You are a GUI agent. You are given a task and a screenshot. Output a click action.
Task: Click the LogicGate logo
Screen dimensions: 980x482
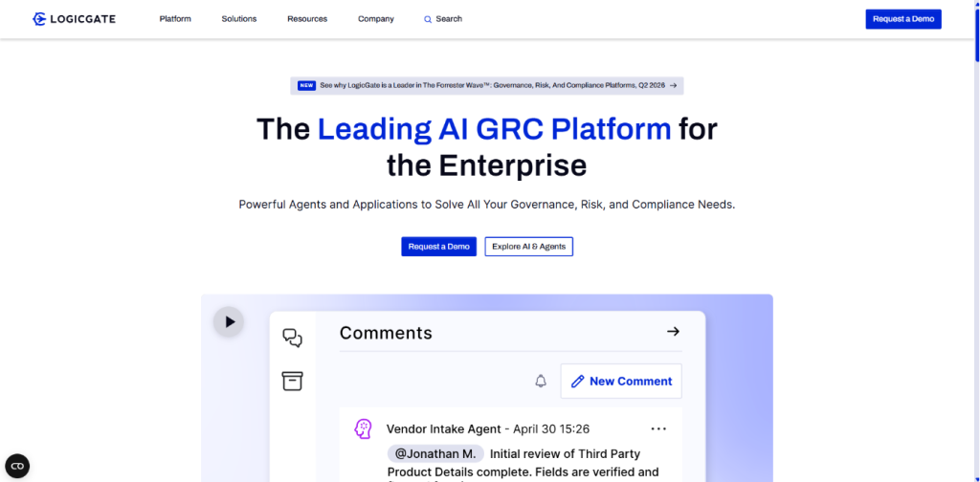click(x=74, y=19)
